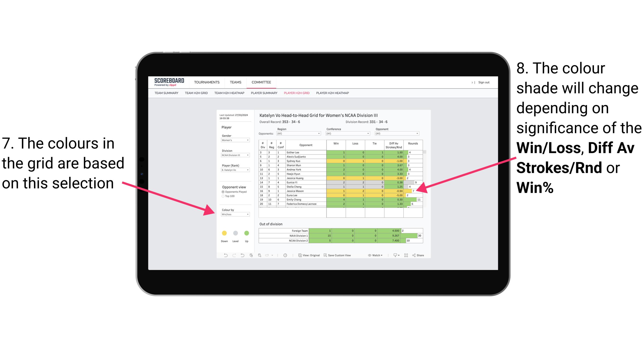644x346 pixels.
Task: Switch to Player Summary tab
Action: [263, 94]
